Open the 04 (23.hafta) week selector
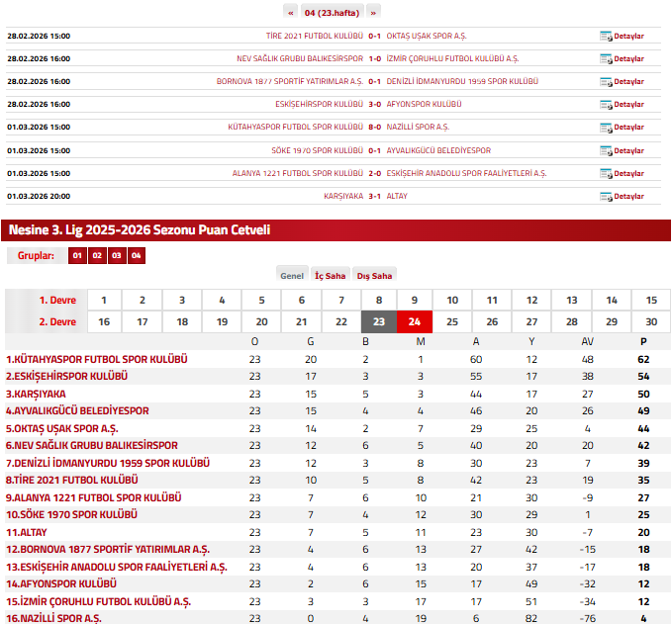The width and height of the screenshot is (672, 624). click(x=333, y=13)
